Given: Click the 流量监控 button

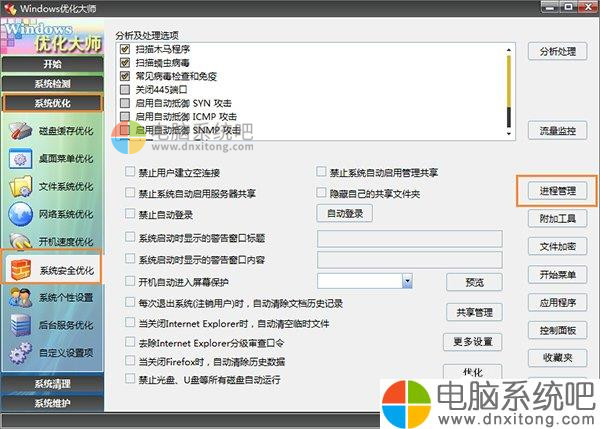Looking at the screenshot, I should click(x=558, y=131).
